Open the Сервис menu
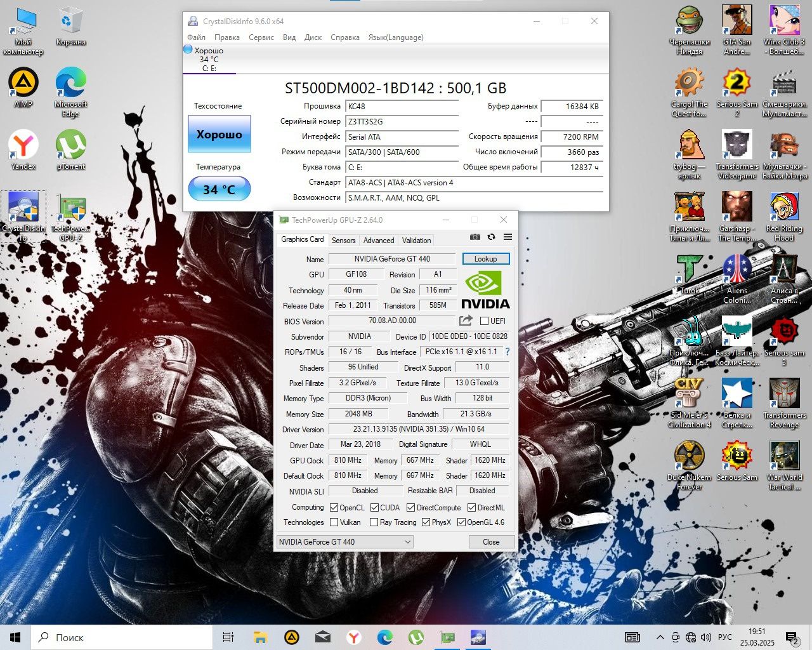 pyautogui.click(x=261, y=37)
